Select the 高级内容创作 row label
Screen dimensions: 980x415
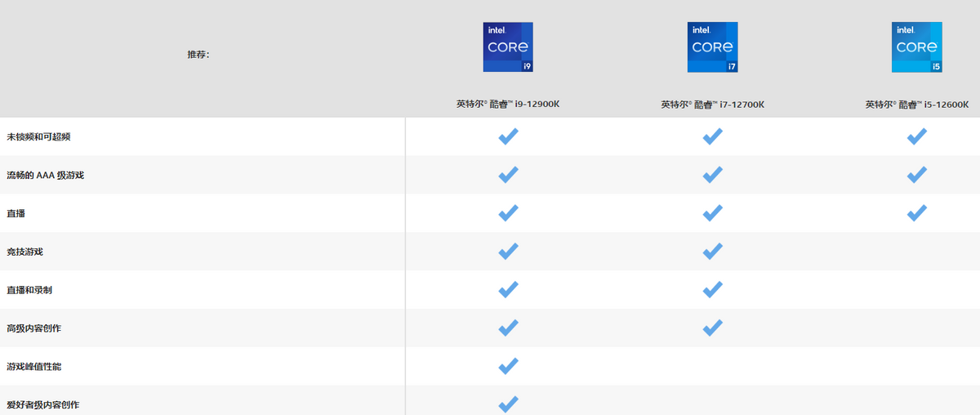(x=33, y=328)
